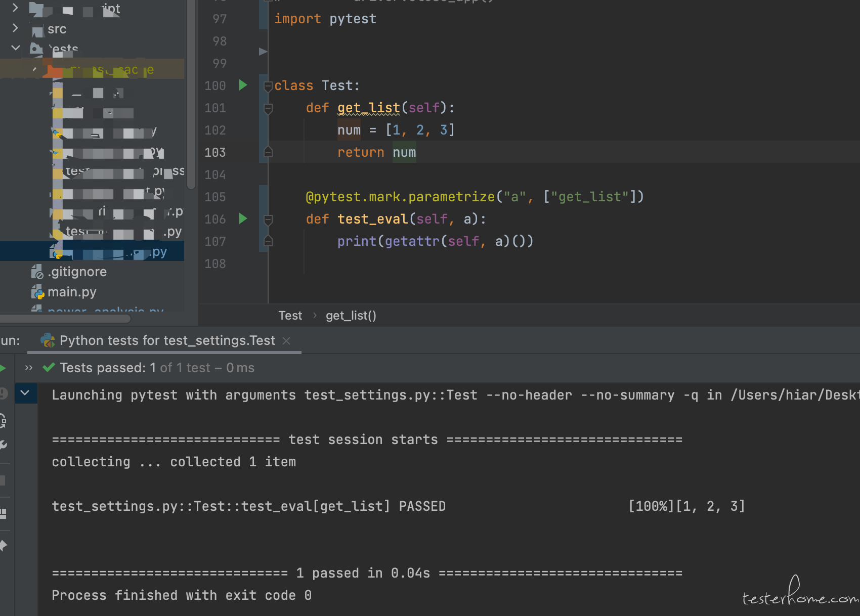Fold the class Test block marker

pyautogui.click(x=268, y=86)
